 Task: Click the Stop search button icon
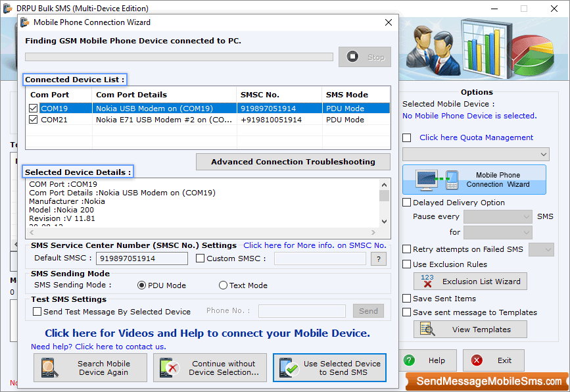pos(353,57)
